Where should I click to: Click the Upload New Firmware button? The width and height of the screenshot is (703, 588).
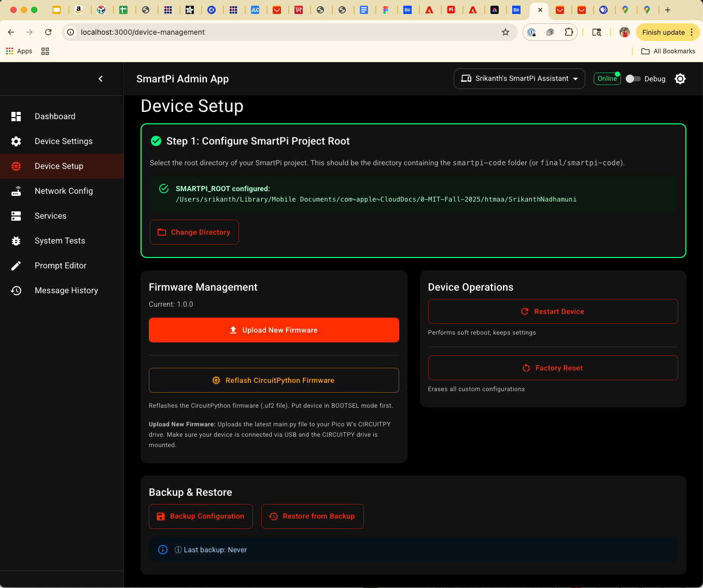coord(274,330)
